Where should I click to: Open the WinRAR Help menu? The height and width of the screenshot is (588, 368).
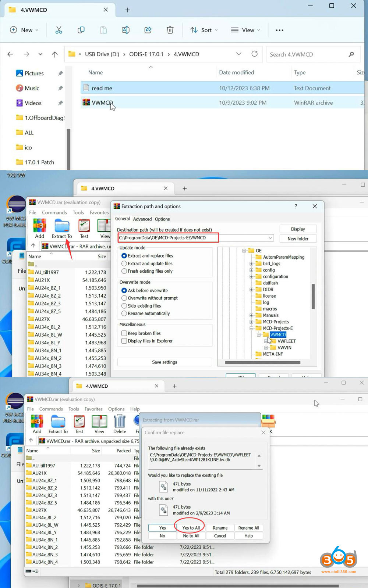coord(135,409)
